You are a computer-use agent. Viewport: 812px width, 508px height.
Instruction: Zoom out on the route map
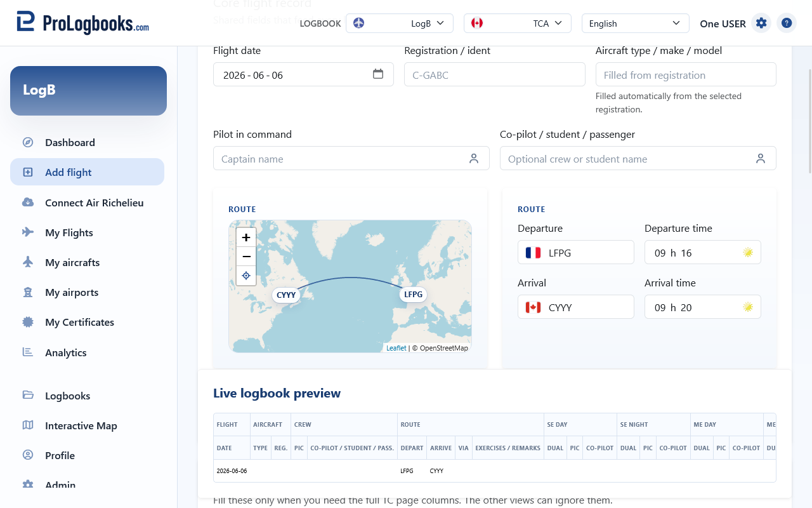point(246,257)
